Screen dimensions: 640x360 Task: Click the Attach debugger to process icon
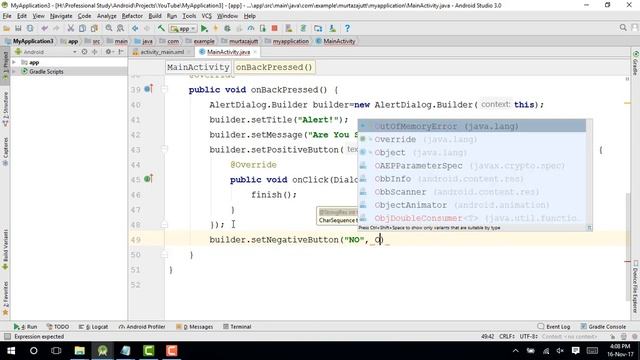pos(262,28)
